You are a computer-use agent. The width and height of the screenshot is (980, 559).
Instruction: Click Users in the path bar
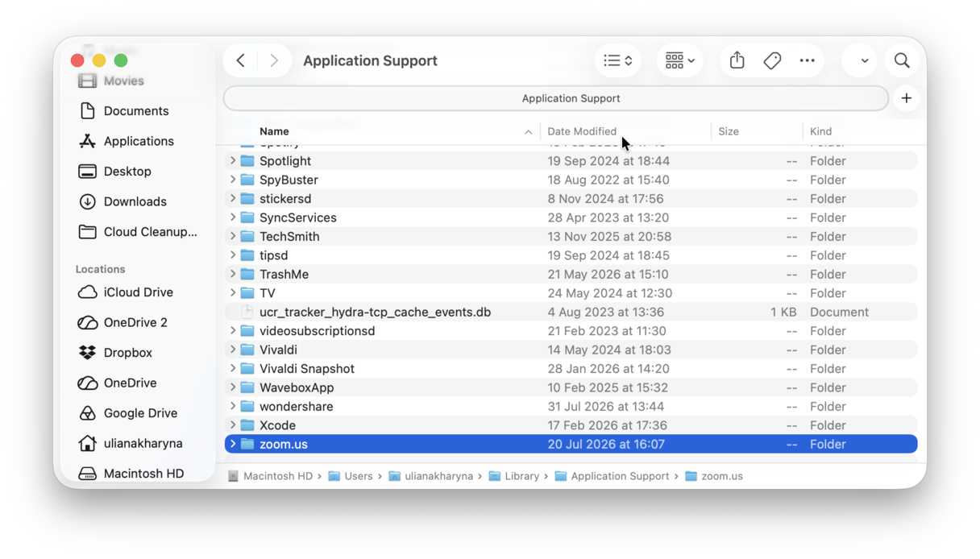pyautogui.click(x=351, y=476)
